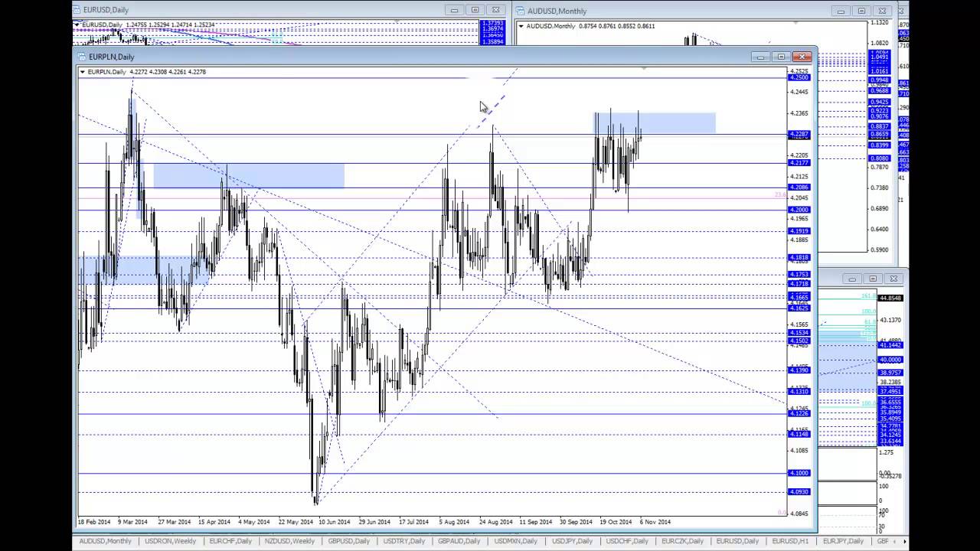Close the EURPLN,Daily chart window
This screenshot has width=980, height=551.
(x=802, y=57)
